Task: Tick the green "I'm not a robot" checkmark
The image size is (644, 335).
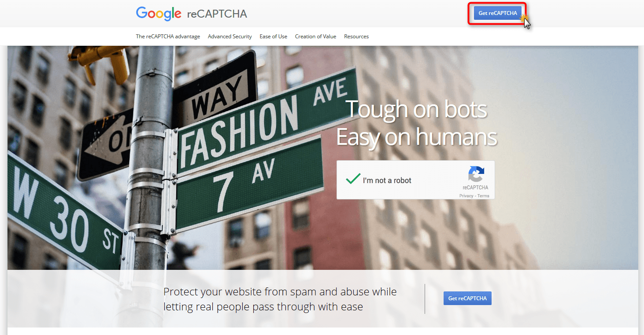Action: coord(353,179)
